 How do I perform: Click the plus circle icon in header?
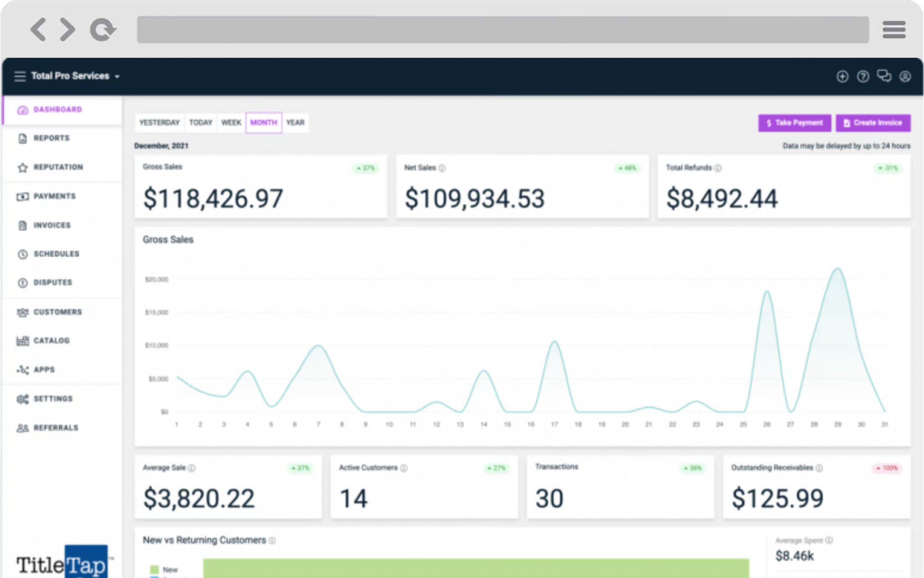[x=842, y=76]
